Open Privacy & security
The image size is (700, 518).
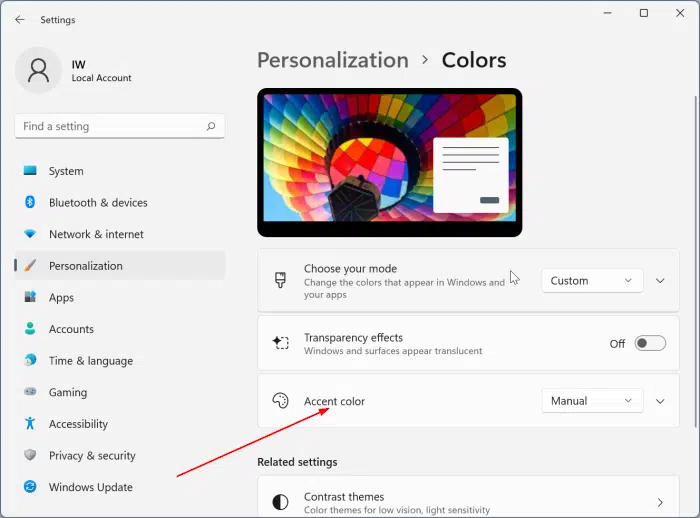click(x=120, y=455)
